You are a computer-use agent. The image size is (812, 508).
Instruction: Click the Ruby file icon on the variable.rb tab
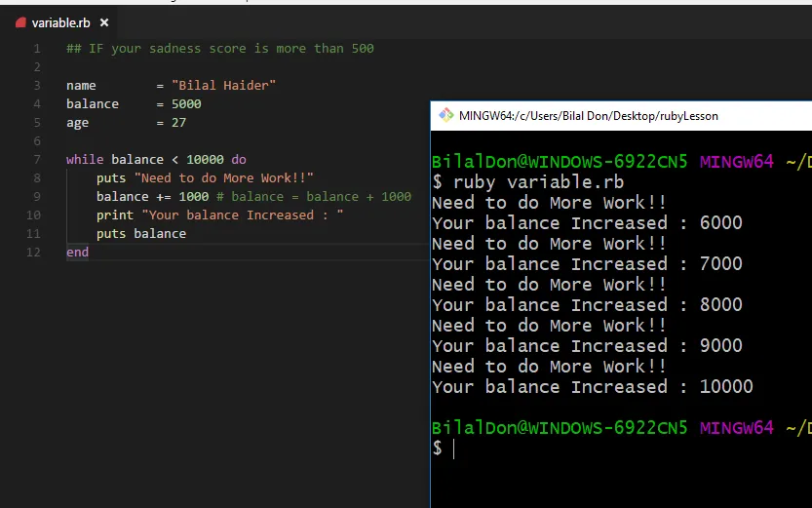coord(20,22)
